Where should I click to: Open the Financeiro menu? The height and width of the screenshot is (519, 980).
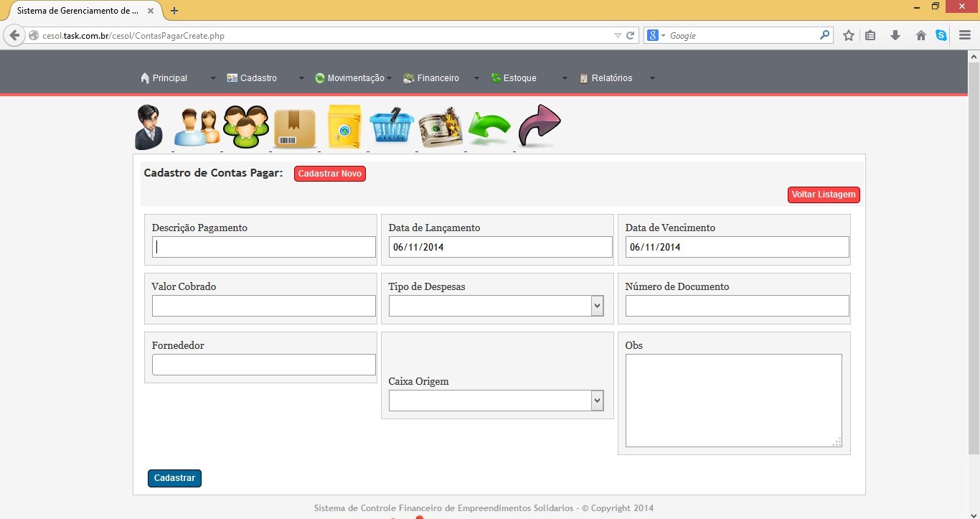(x=438, y=78)
